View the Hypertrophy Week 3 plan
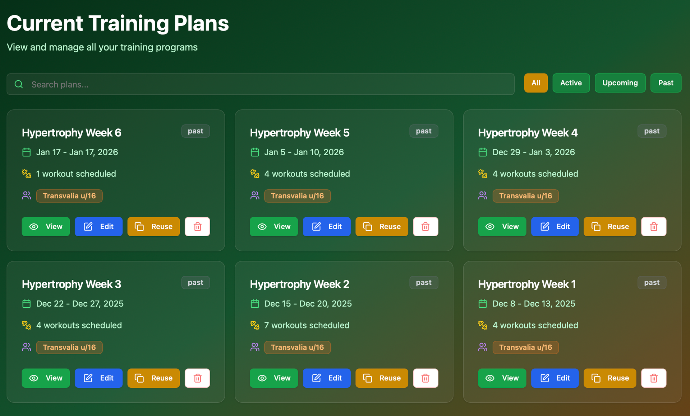 [46, 378]
